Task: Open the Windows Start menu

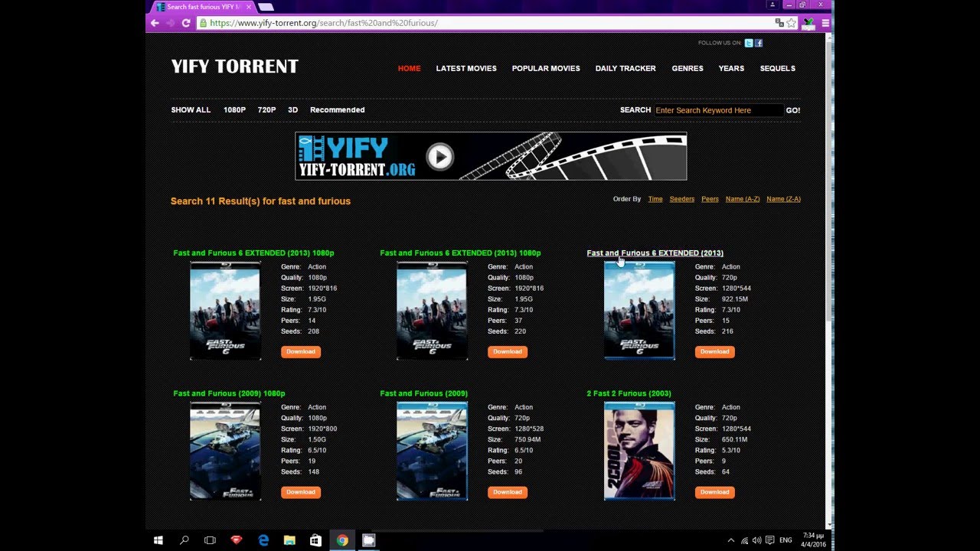Action: [158, 540]
